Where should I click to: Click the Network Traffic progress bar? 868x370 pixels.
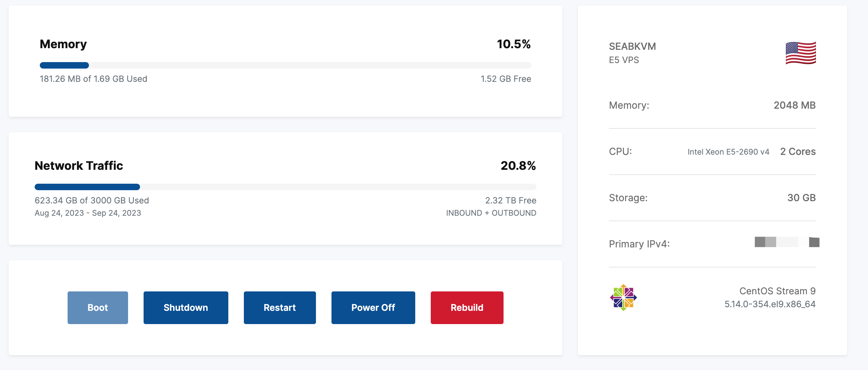click(285, 187)
